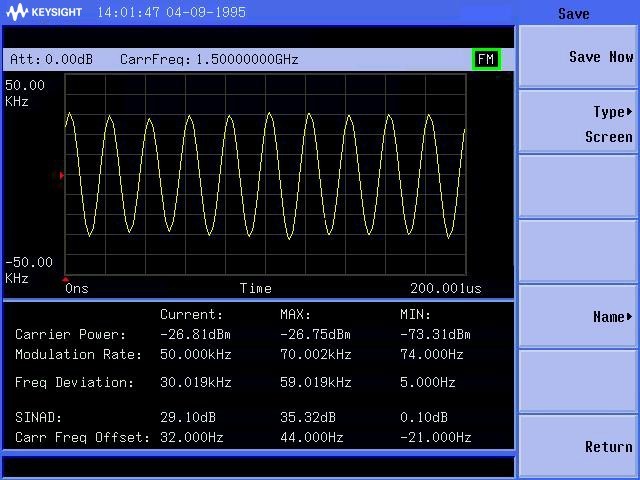Select the 50.00 KHz upper scale label

25,93
